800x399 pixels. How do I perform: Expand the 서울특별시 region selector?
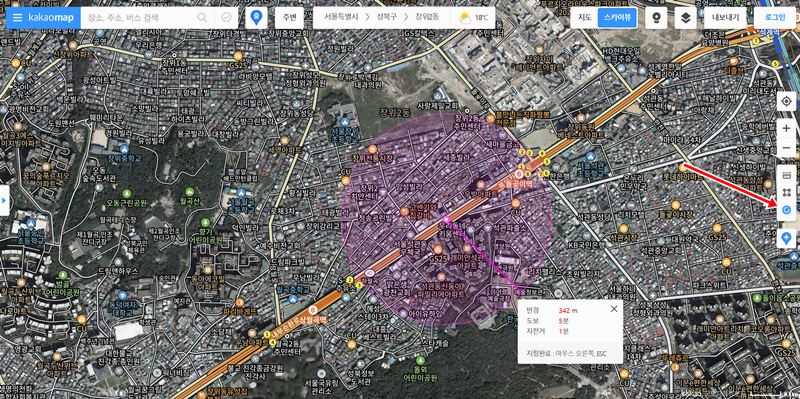point(341,18)
